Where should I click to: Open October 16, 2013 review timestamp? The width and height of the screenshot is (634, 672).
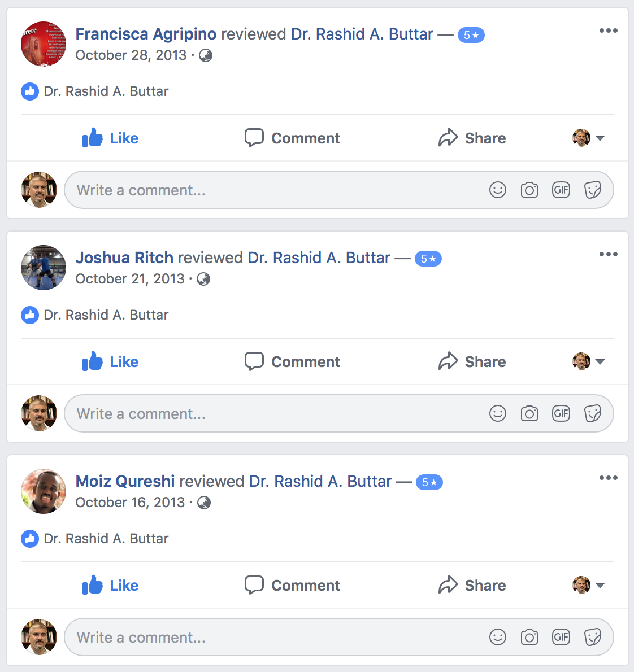click(130, 502)
